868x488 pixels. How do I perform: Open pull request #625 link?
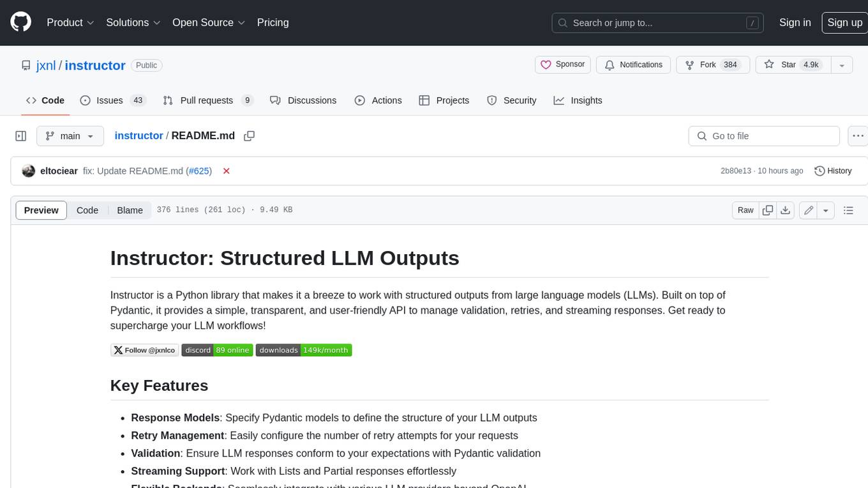click(x=198, y=171)
